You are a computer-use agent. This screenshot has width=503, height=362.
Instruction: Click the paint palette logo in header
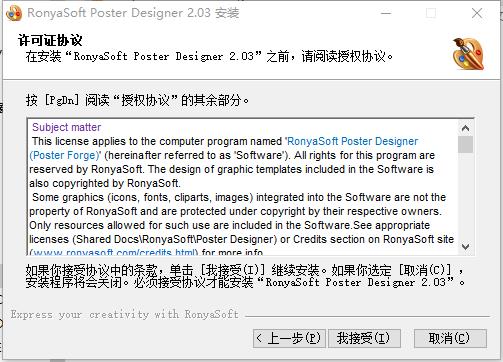click(469, 54)
